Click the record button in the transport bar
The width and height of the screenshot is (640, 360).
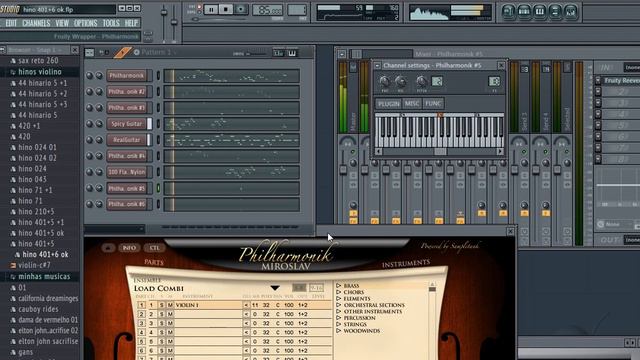(241, 9)
